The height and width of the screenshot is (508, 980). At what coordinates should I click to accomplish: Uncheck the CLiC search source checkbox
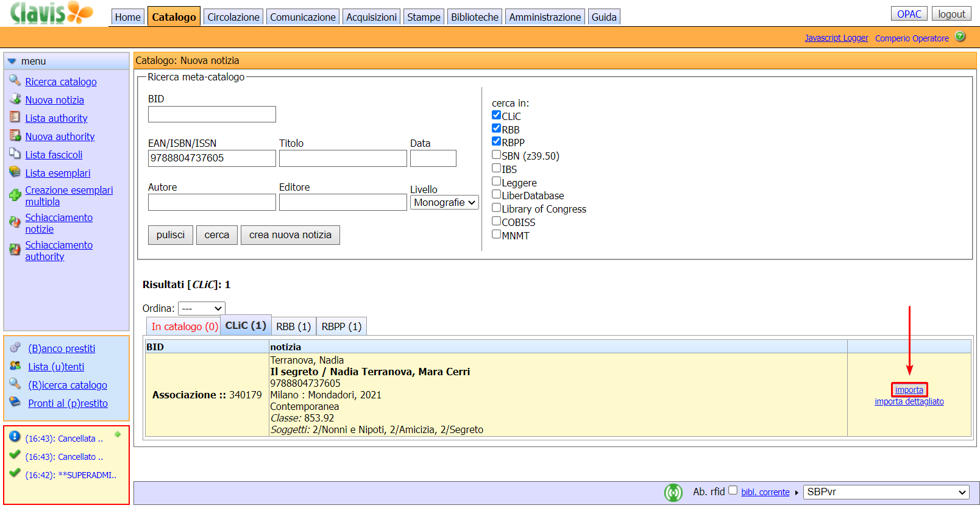496,115
